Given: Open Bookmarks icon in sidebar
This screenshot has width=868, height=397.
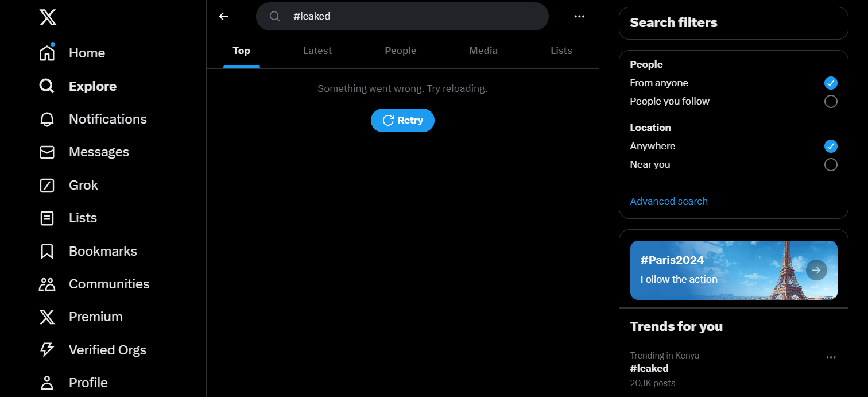Looking at the screenshot, I should click(x=47, y=251).
